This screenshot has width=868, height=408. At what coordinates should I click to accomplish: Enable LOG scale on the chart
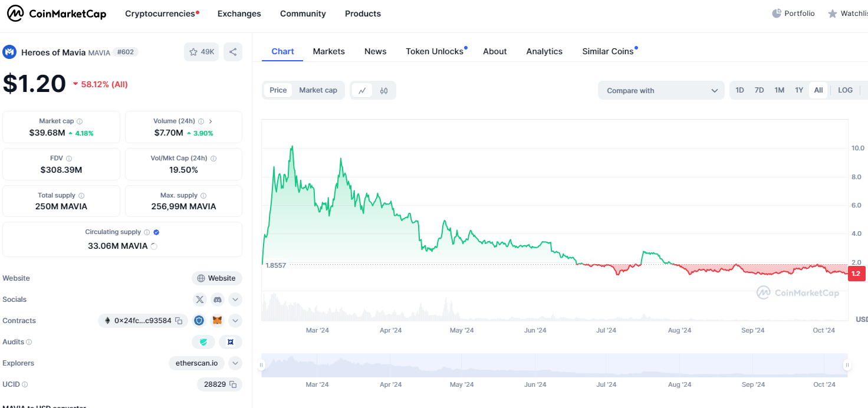point(845,90)
